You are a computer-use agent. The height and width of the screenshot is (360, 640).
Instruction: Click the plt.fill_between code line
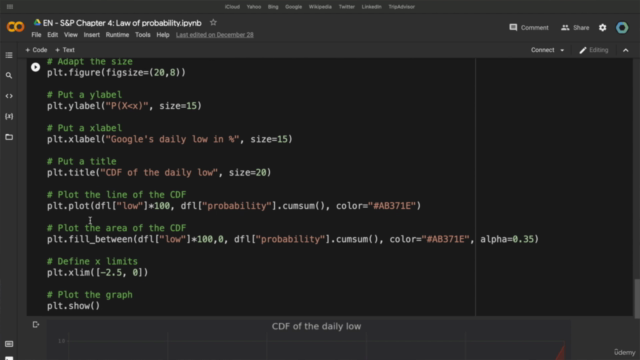293,239
